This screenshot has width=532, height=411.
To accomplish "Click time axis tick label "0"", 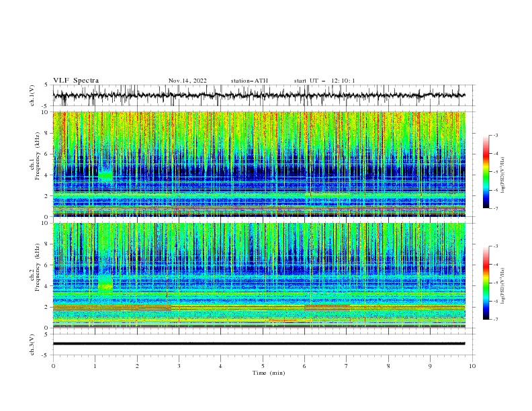I will coord(53,366).
